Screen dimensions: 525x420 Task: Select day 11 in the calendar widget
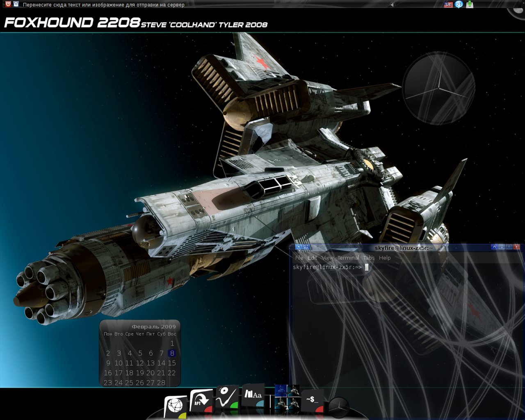tap(129, 363)
